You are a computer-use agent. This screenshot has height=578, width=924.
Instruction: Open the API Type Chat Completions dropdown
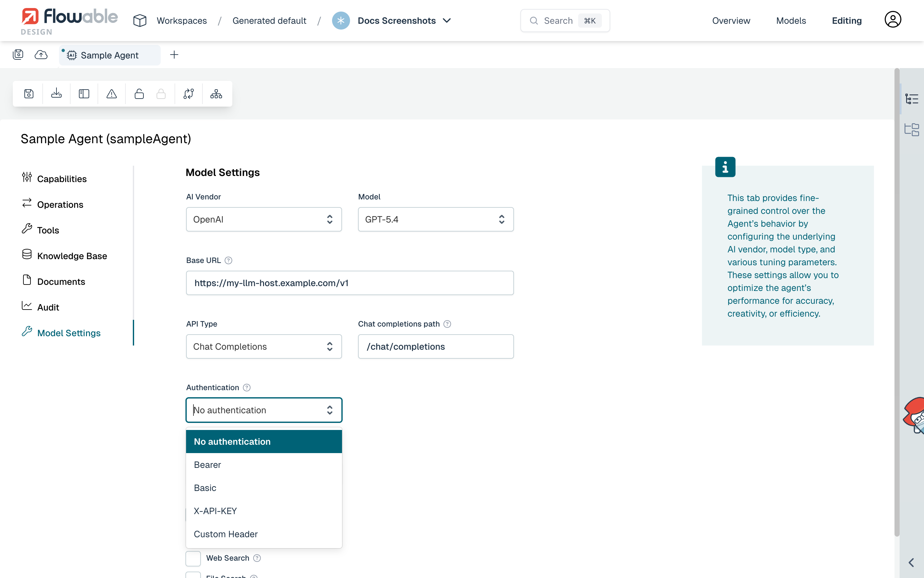point(264,346)
